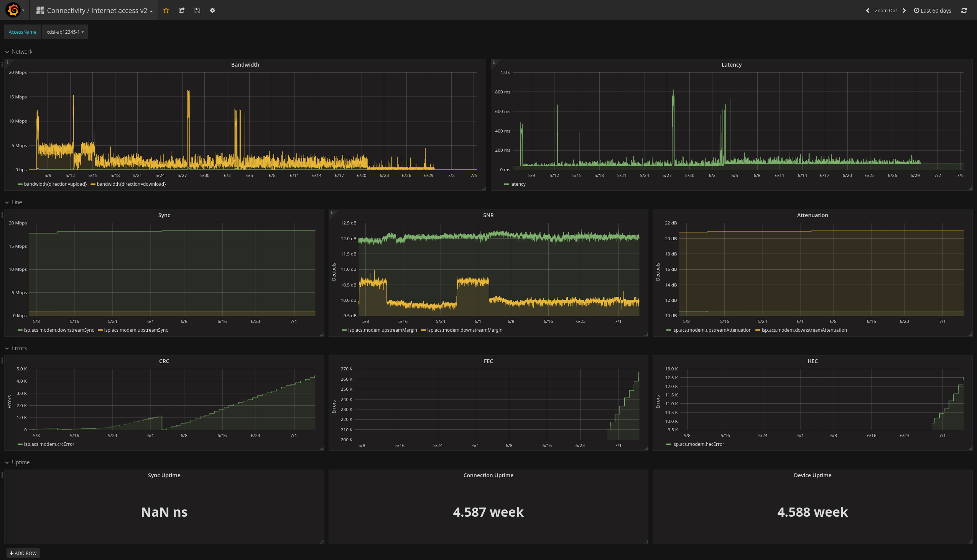Open the Last 60 days time picker
Screen dimensions: 977x560
coord(933,10)
